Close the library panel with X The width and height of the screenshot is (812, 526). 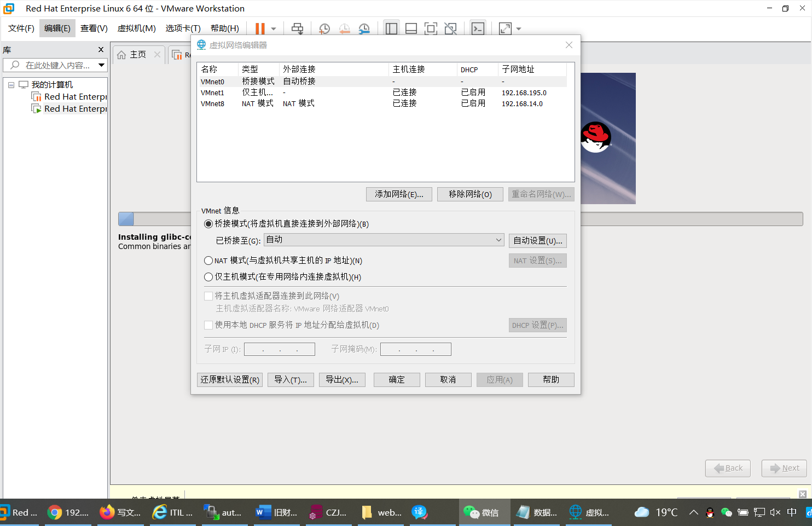pos(101,50)
